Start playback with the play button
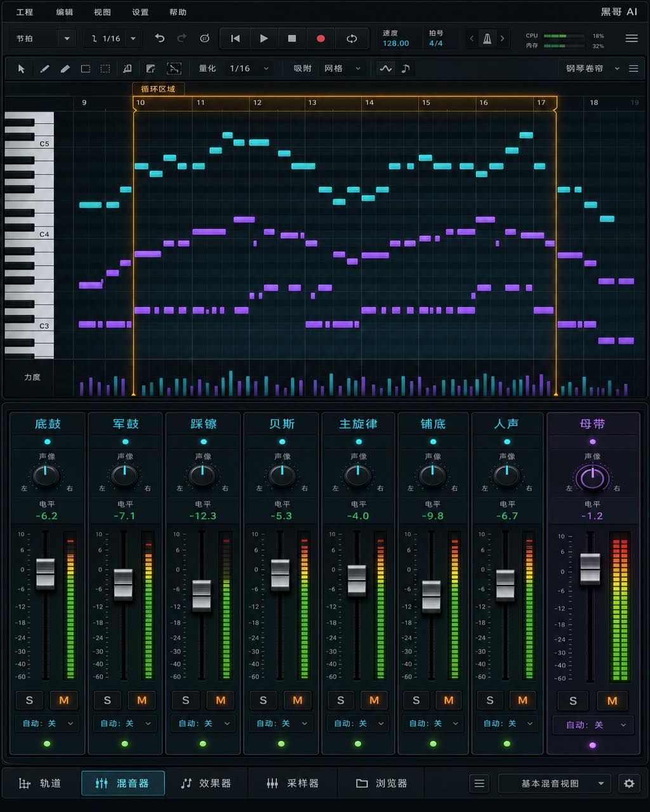Image resolution: width=650 pixels, height=812 pixels. click(x=263, y=39)
